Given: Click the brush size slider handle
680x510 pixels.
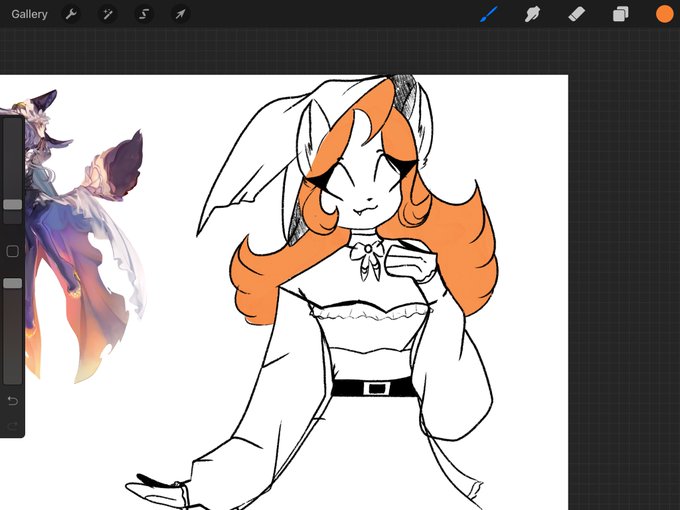Looking at the screenshot, I should (13, 205).
